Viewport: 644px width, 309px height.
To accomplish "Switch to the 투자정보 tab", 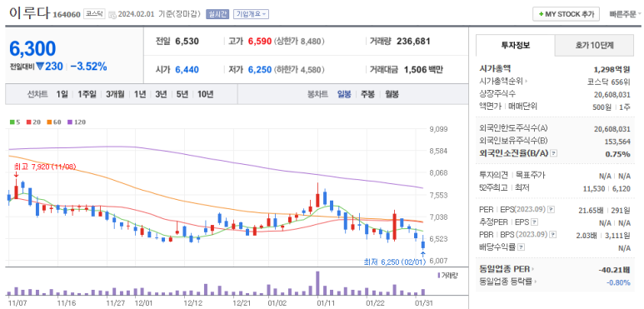I will (x=515, y=45).
